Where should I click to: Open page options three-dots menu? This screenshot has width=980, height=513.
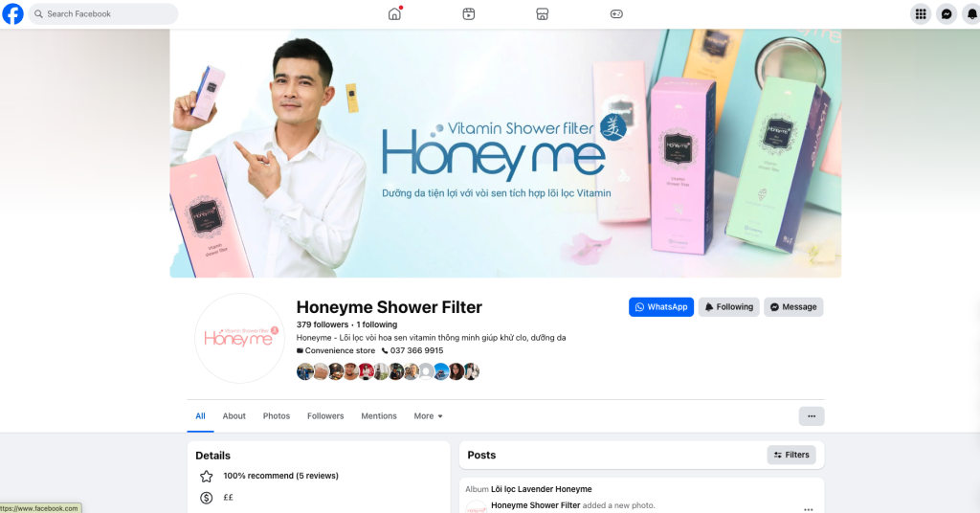(x=811, y=416)
